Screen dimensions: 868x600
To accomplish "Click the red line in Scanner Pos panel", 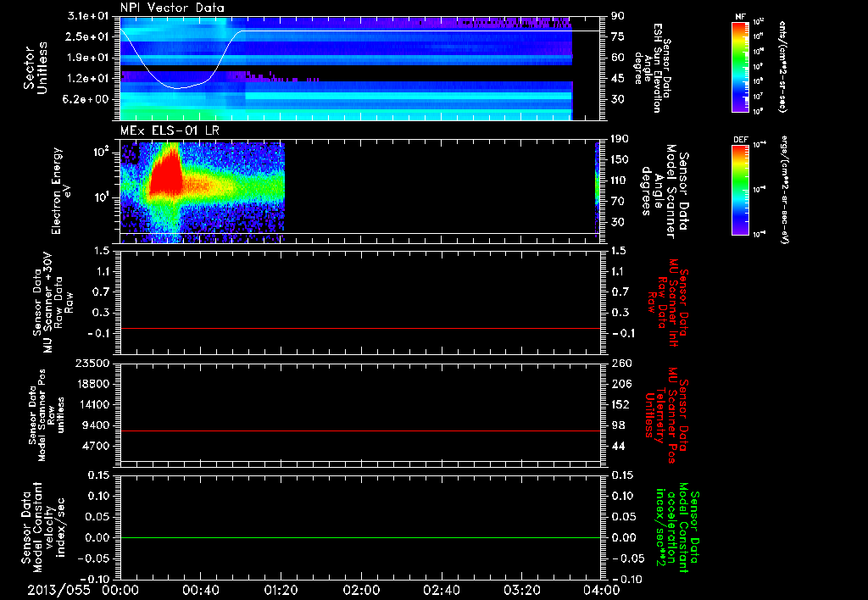I will click(x=360, y=431).
